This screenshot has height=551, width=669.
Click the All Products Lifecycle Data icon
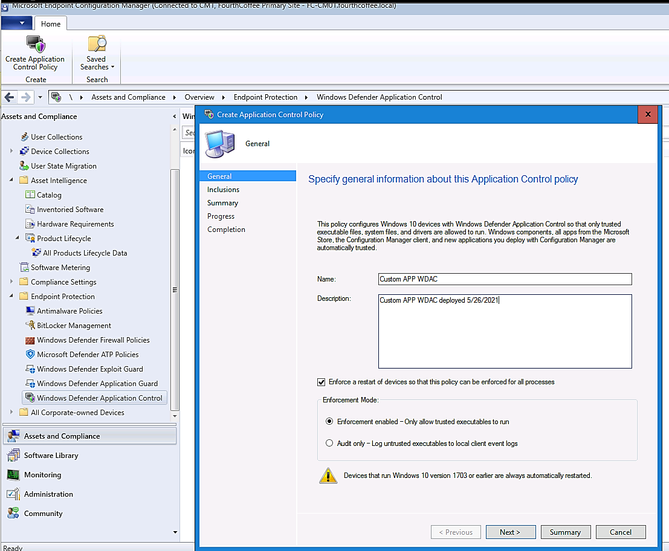37,253
